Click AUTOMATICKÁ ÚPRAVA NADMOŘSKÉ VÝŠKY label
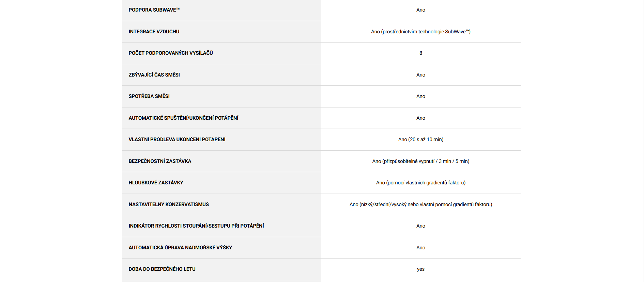The image size is (644, 282). point(180,248)
